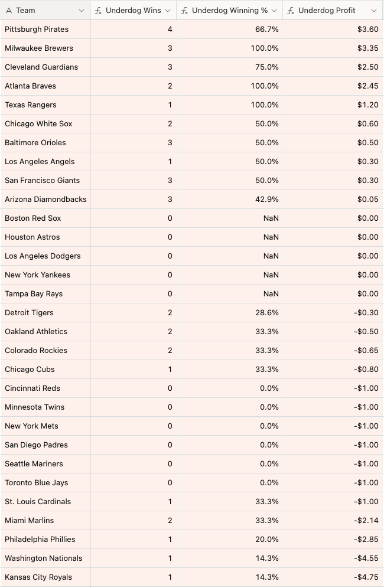Open the Team column dropdown arrow
Viewport: 384px width, 588px height.
pos(81,11)
